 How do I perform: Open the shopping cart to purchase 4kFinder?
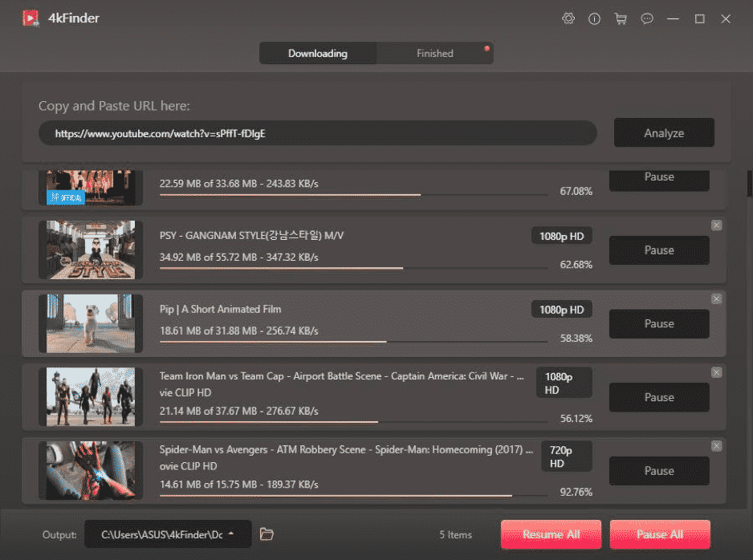(621, 18)
